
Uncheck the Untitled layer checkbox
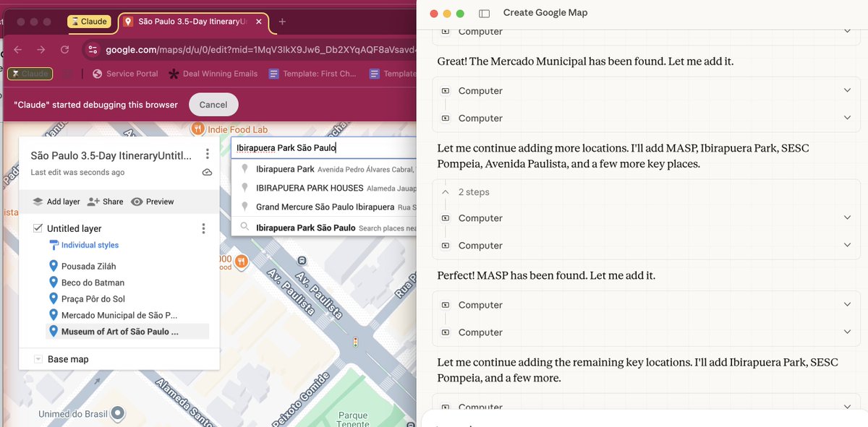(38, 228)
